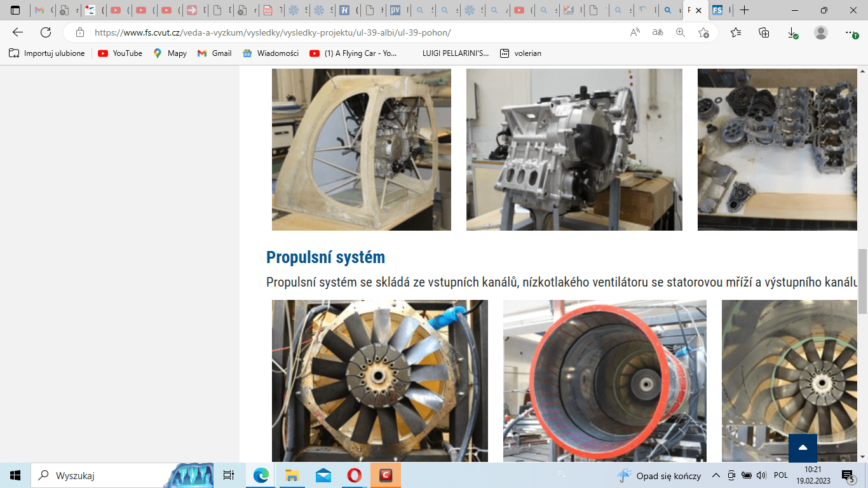Image resolution: width=868 pixels, height=488 pixels.
Task: Open the red-ringed duct photo thumbnail
Action: coord(604,381)
